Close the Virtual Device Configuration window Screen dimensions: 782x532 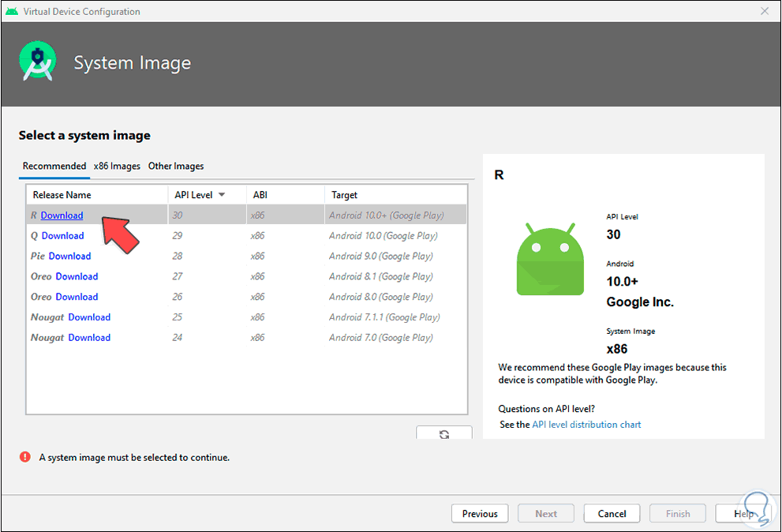tap(765, 11)
